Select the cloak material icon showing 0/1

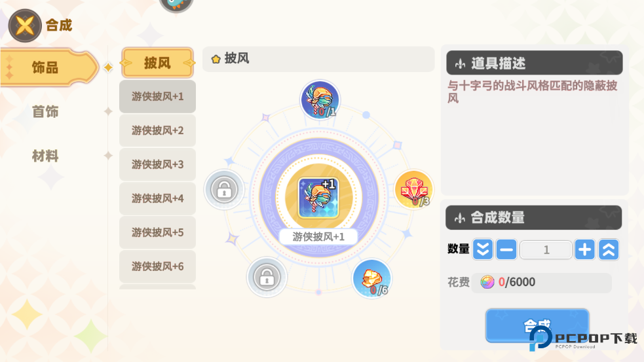(320, 100)
